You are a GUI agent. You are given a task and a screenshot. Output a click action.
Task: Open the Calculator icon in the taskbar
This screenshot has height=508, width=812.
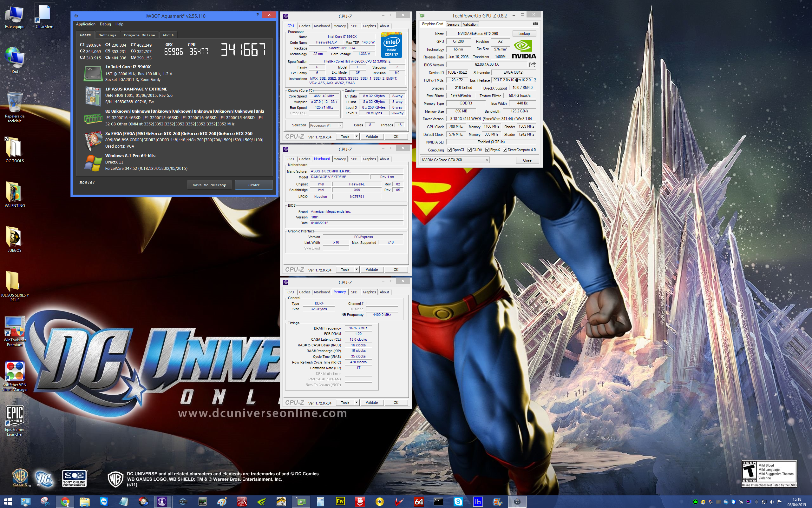[x=320, y=502]
